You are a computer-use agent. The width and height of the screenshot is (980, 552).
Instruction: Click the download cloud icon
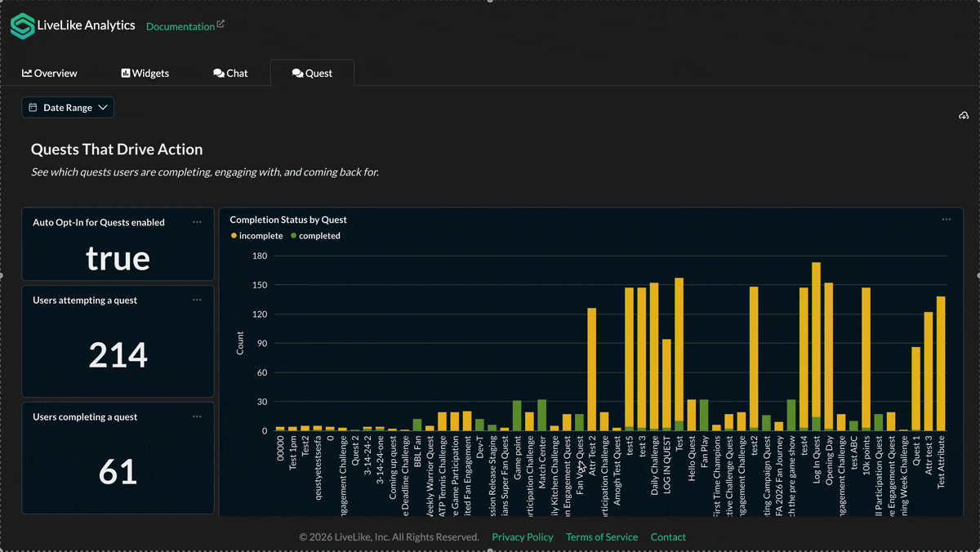click(x=964, y=116)
